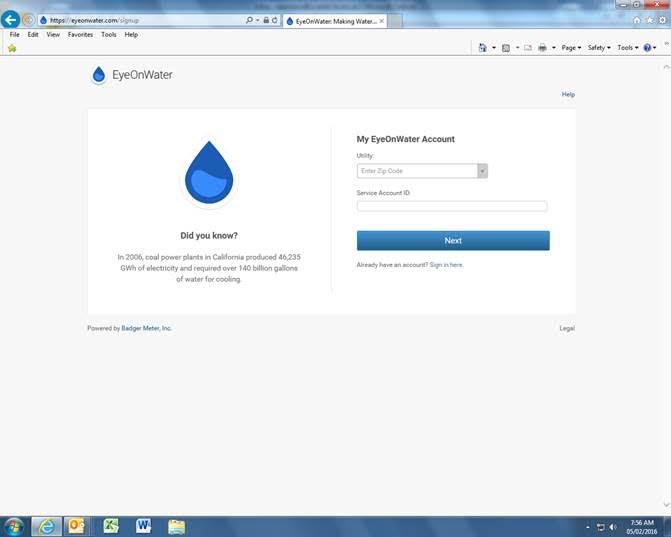Open the Badger Meter, Inc. link
Image resolution: width=671 pixels, height=537 pixels.
[x=146, y=328]
